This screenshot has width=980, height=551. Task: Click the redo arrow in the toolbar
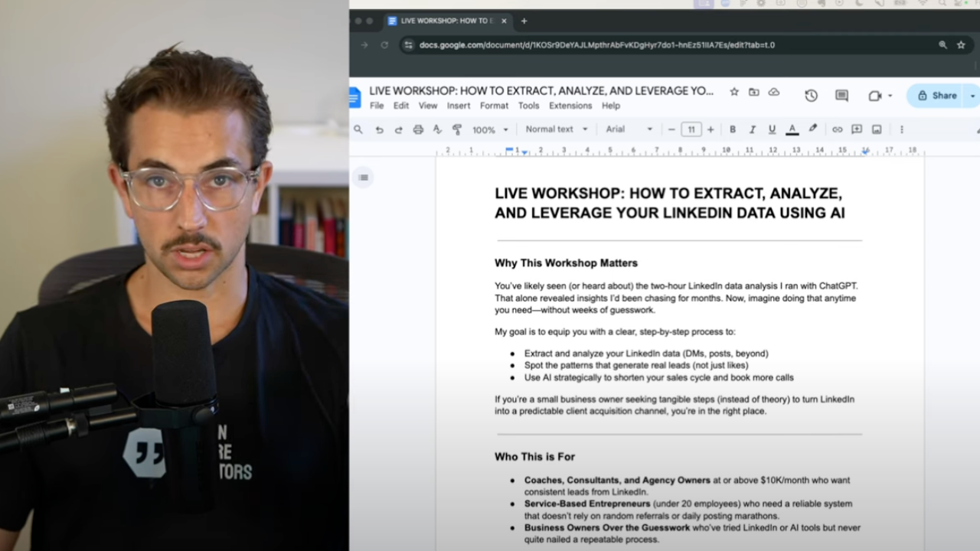click(x=398, y=130)
